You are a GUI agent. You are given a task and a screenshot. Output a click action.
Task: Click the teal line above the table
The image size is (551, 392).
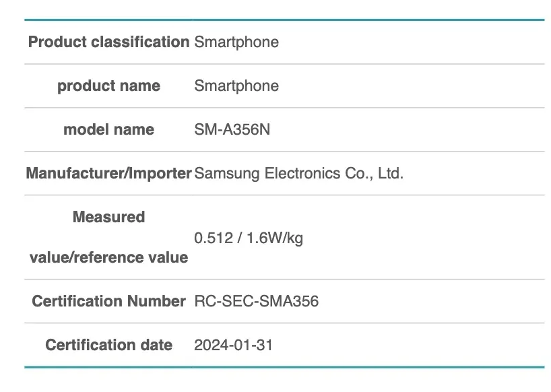point(284,20)
